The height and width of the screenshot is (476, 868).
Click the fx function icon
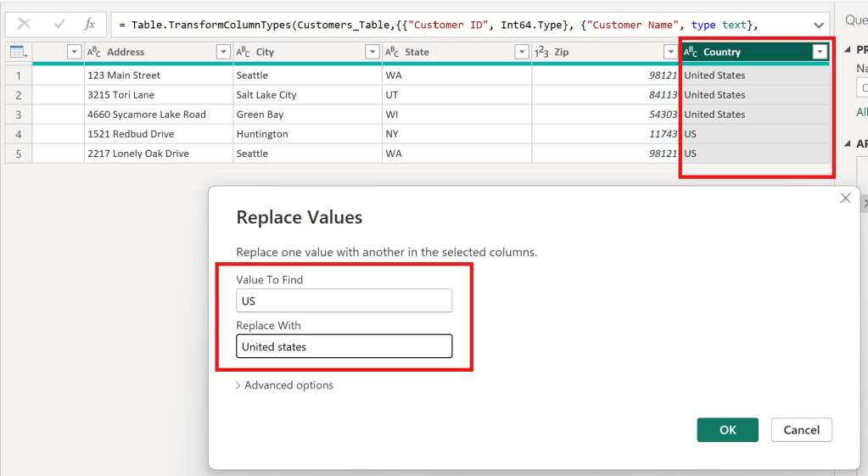(90, 25)
